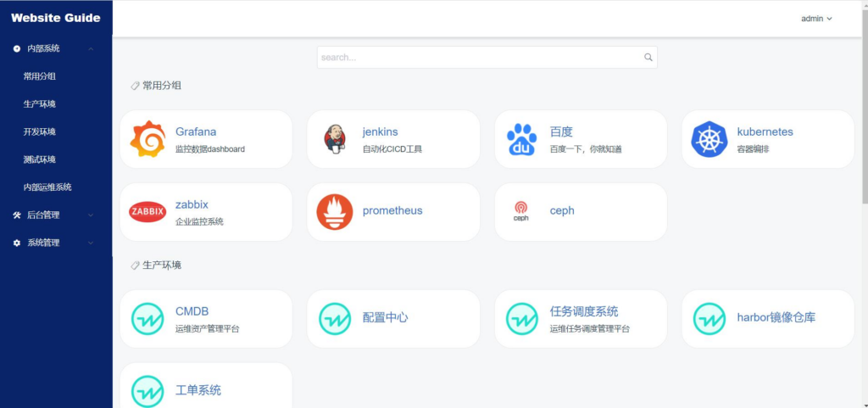Open the Prometheus torch icon
The image size is (868, 408).
(x=335, y=212)
